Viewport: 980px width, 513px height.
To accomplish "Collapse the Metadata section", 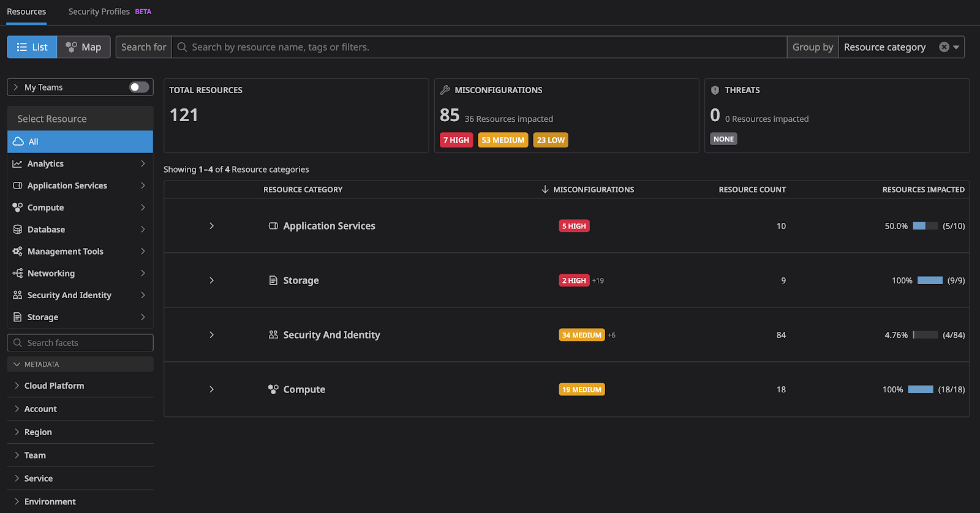I will (80, 364).
